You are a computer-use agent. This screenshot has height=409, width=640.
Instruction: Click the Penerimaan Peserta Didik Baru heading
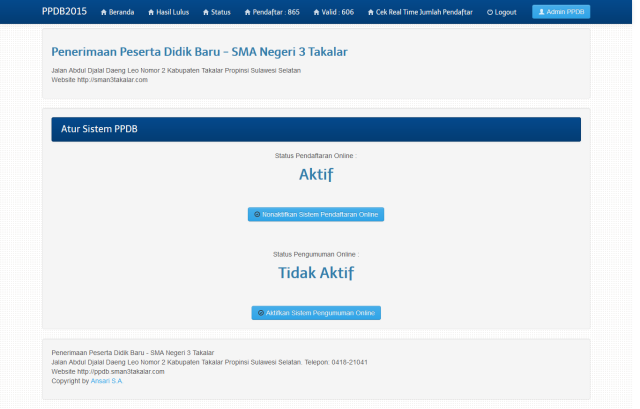199,51
